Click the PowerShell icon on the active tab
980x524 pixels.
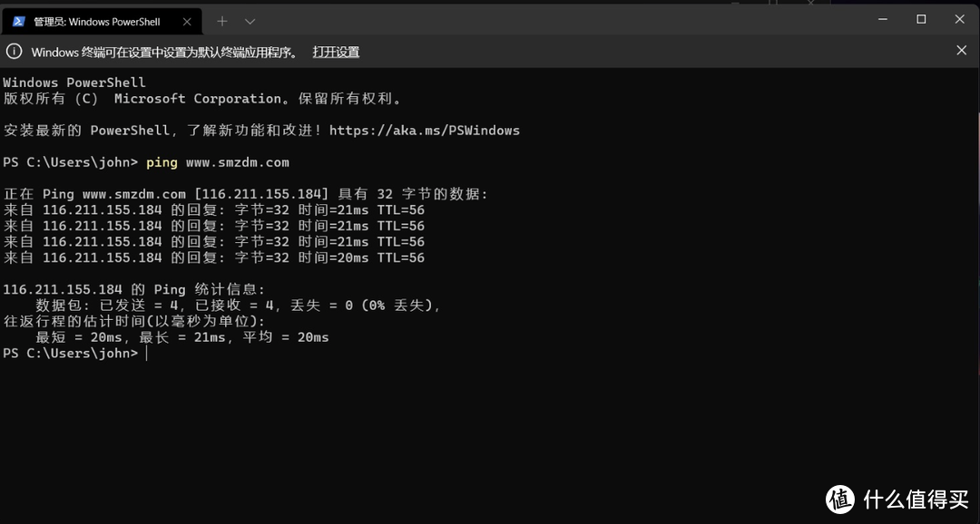18,21
